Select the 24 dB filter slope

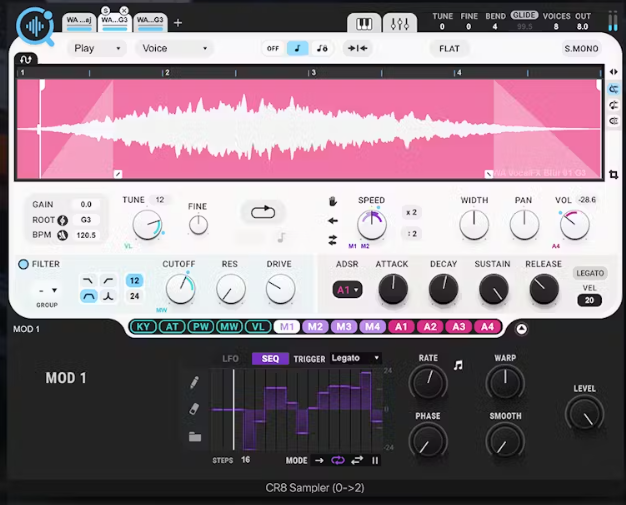(135, 296)
